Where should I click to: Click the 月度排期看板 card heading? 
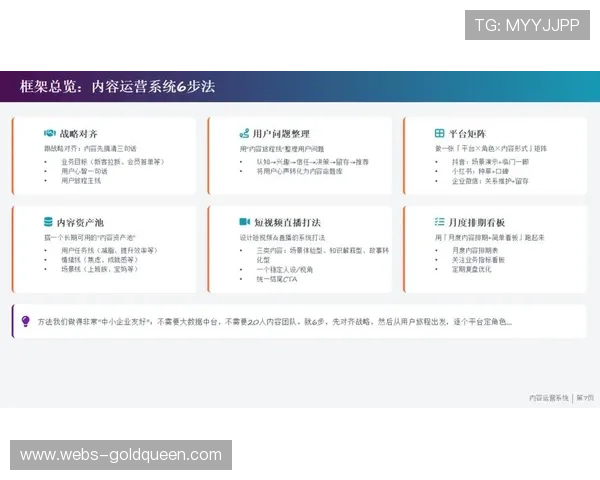point(477,222)
